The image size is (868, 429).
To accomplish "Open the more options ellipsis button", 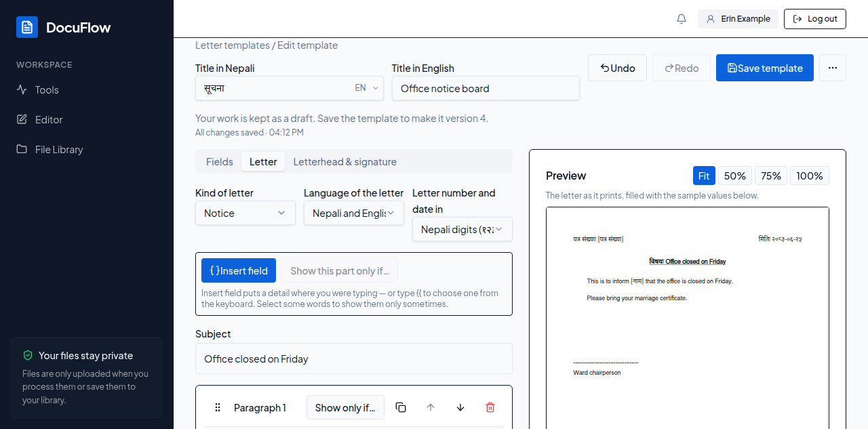I will pyautogui.click(x=833, y=68).
